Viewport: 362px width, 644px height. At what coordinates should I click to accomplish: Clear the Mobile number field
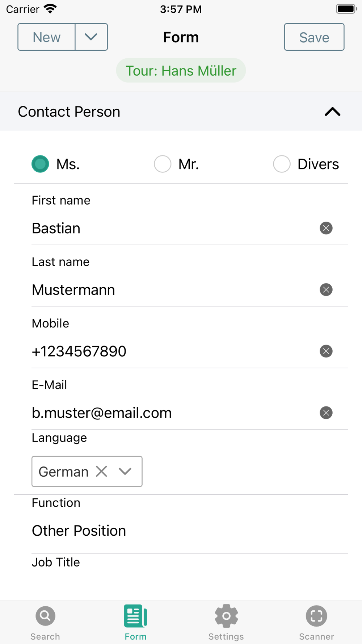[x=326, y=351]
